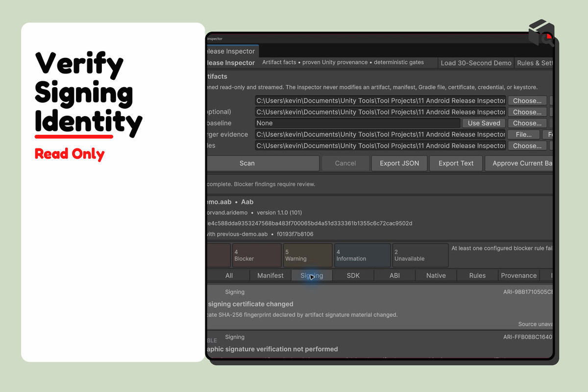Click the baseline field showing None
Viewport: 588px width, 392px height.
point(357,123)
